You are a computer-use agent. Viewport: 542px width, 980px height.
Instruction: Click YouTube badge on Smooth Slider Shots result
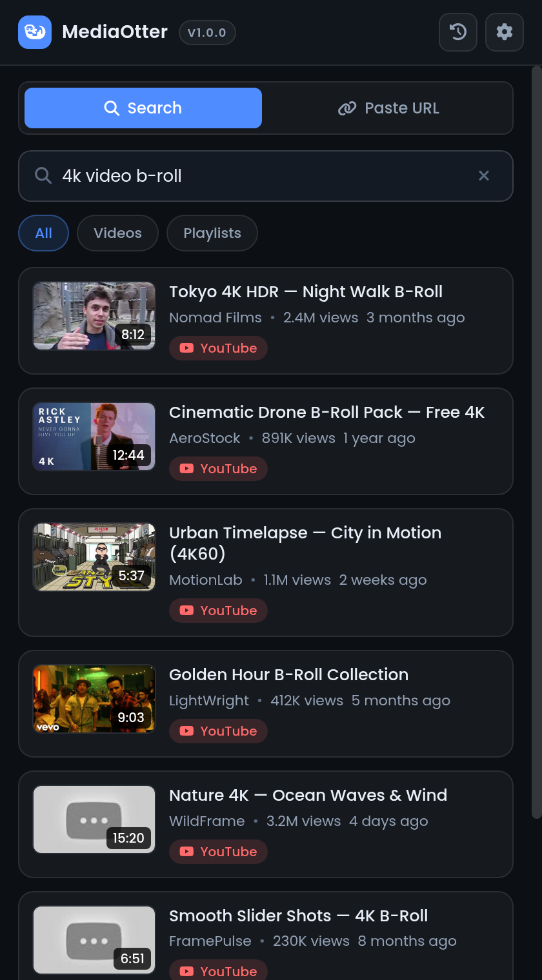point(218,969)
